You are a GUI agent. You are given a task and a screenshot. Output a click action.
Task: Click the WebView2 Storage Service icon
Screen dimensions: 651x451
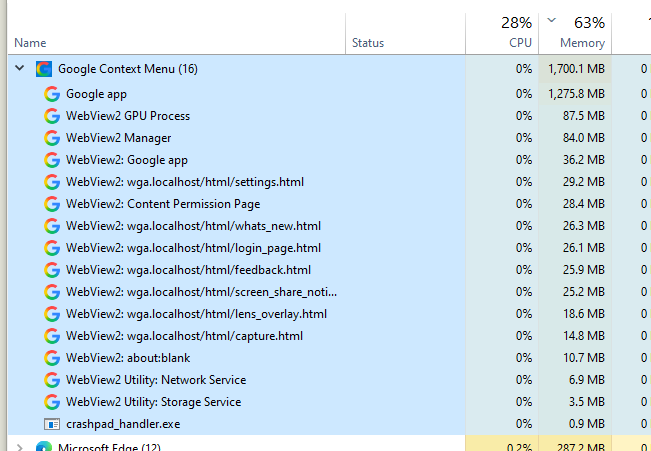click(x=52, y=402)
